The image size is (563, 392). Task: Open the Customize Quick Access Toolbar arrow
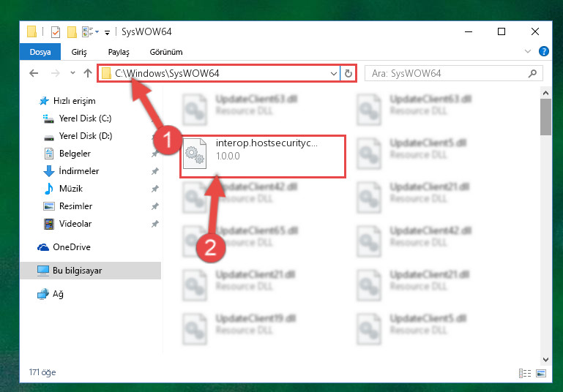click(107, 33)
